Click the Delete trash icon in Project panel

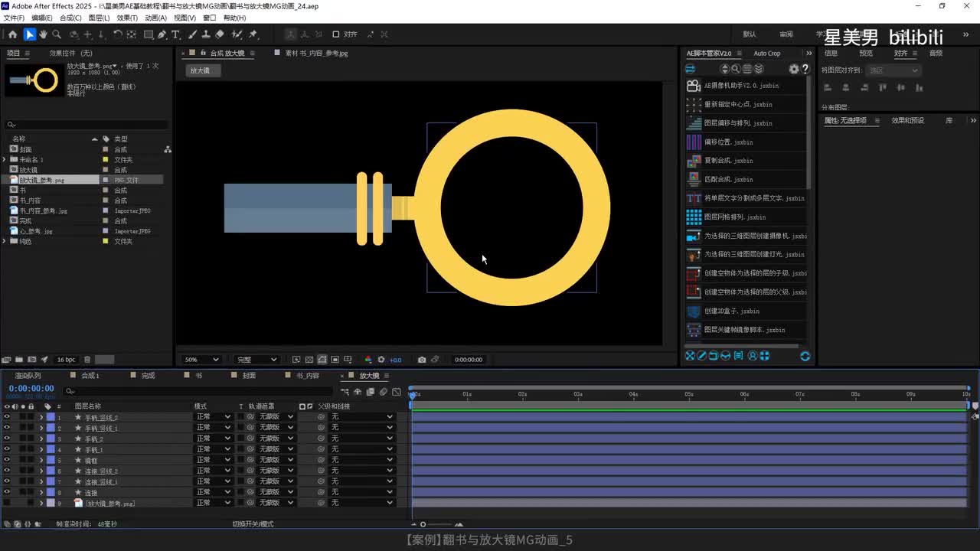pyautogui.click(x=87, y=360)
